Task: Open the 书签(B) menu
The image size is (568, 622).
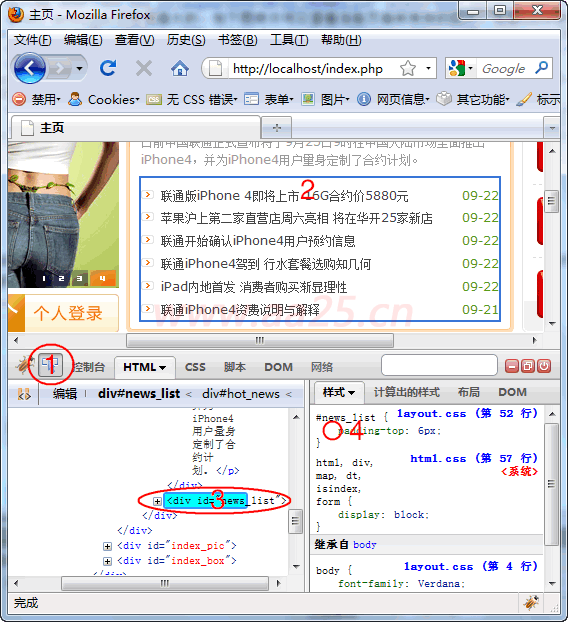Action: [x=238, y=40]
